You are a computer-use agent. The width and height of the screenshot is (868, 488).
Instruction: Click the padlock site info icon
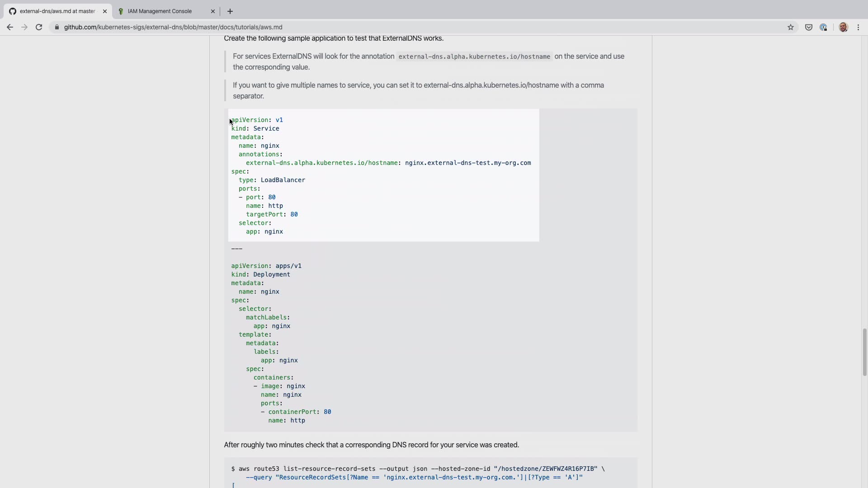(57, 27)
